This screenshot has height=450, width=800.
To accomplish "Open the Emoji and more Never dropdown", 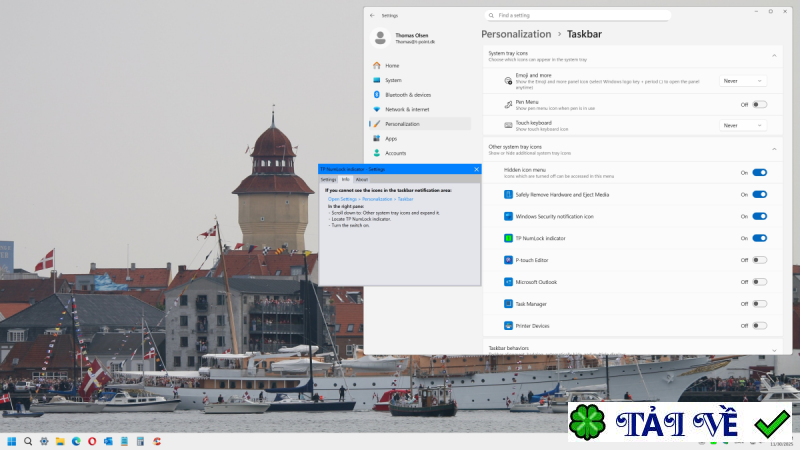I will [x=743, y=81].
